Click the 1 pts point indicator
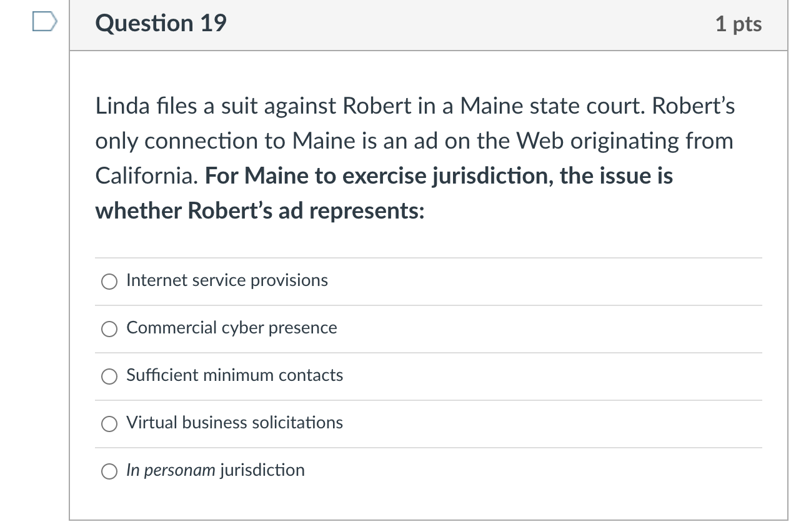This screenshot has width=806, height=532. pos(739,24)
